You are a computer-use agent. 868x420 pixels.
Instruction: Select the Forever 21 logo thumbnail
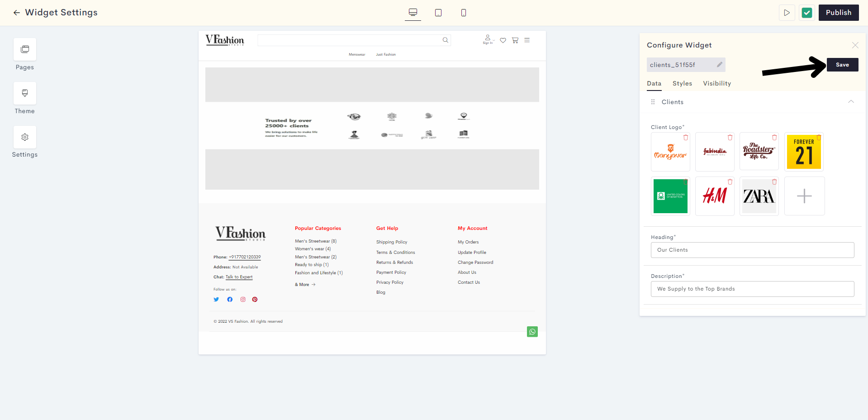pyautogui.click(x=804, y=153)
